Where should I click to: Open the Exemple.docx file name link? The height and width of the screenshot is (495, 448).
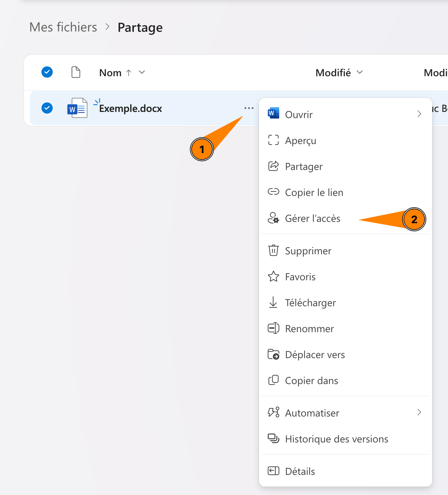click(131, 108)
